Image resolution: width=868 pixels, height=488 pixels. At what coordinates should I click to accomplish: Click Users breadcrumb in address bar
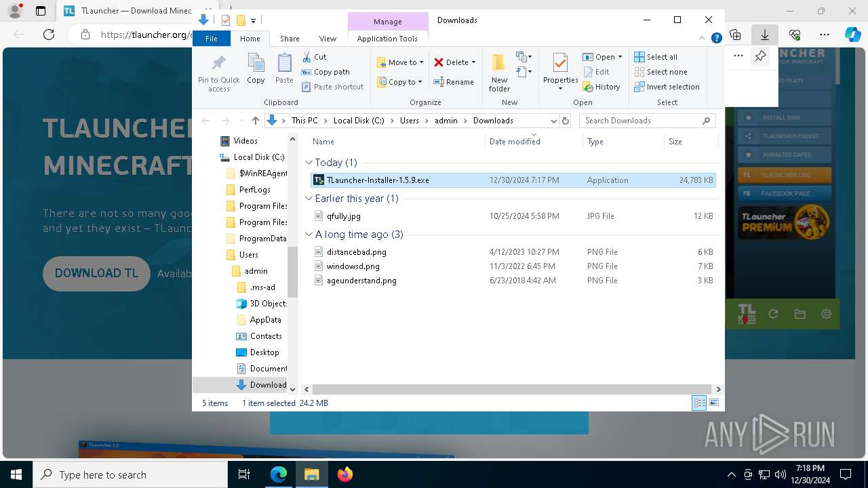click(x=409, y=121)
